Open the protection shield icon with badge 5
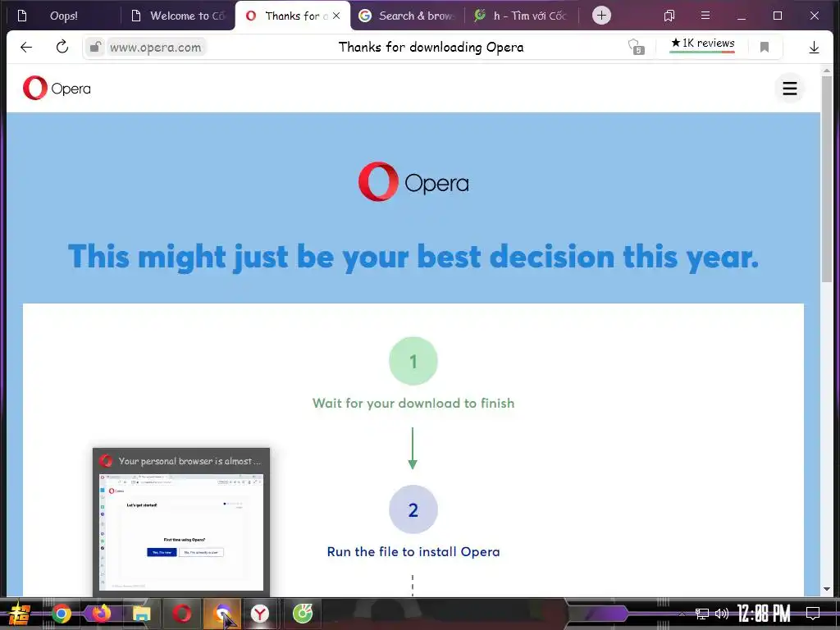Viewport: 840px width, 630px height. pos(636,47)
